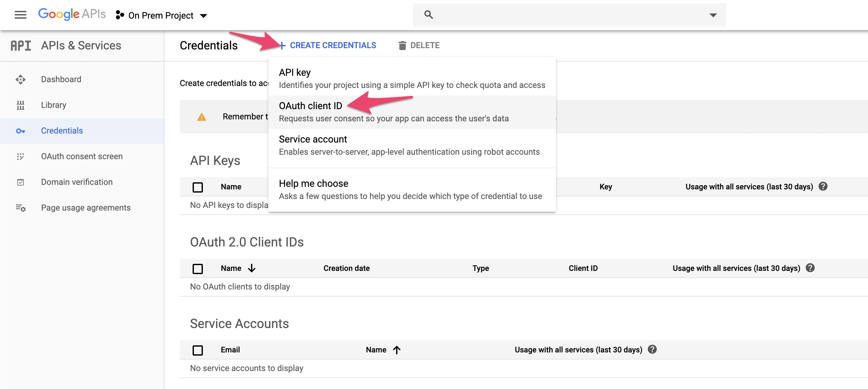Image resolution: width=868 pixels, height=389 pixels.
Task: Click the Google APIs logo
Action: pyautogui.click(x=72, y=14)
